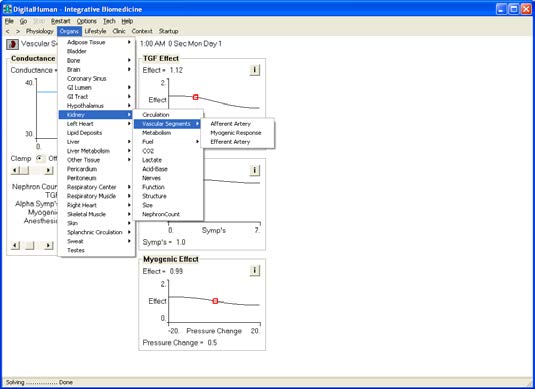Open the Help menu
Screen dimensions: 535x389
point(127,21)
